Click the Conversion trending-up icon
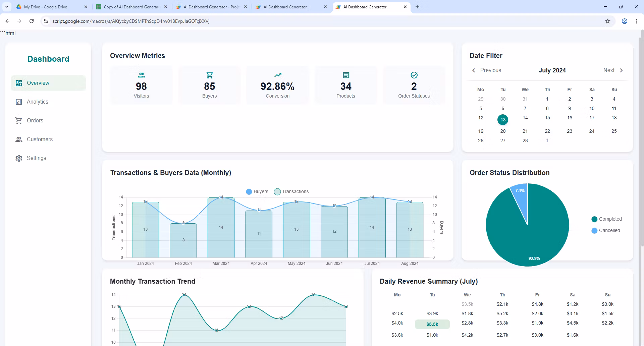The width and height of the screenshot is (644, 346). click(x=278, y=75)
